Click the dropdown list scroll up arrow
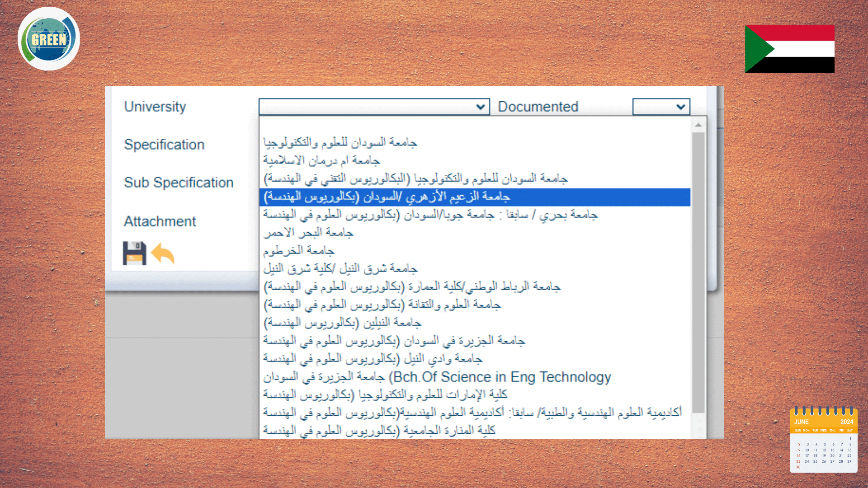This screenshot has width=868, height=488. click(x=698, y=125)
